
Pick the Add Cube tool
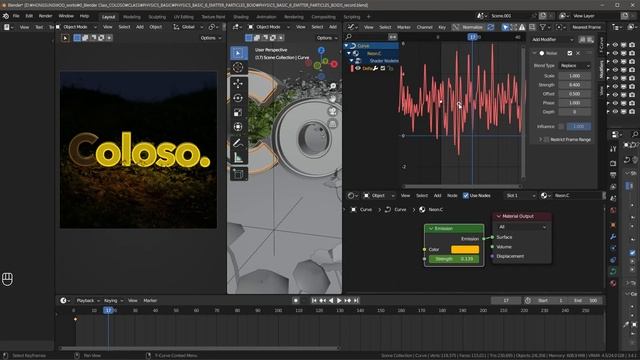tap(238, 174)
